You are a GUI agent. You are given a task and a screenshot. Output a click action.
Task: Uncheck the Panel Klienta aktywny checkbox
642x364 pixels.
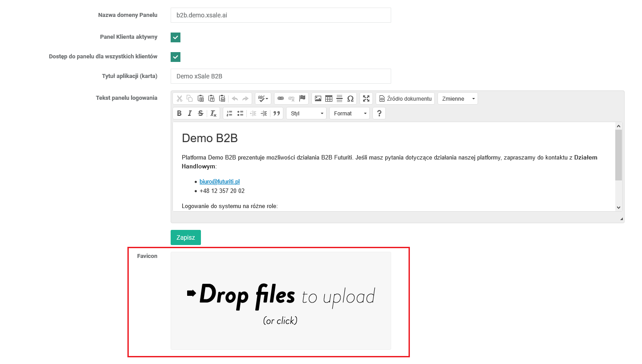(x=176, y=37)
